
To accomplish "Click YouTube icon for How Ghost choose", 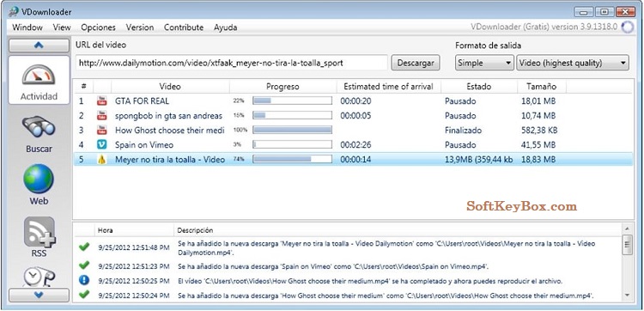I will 102,131.
